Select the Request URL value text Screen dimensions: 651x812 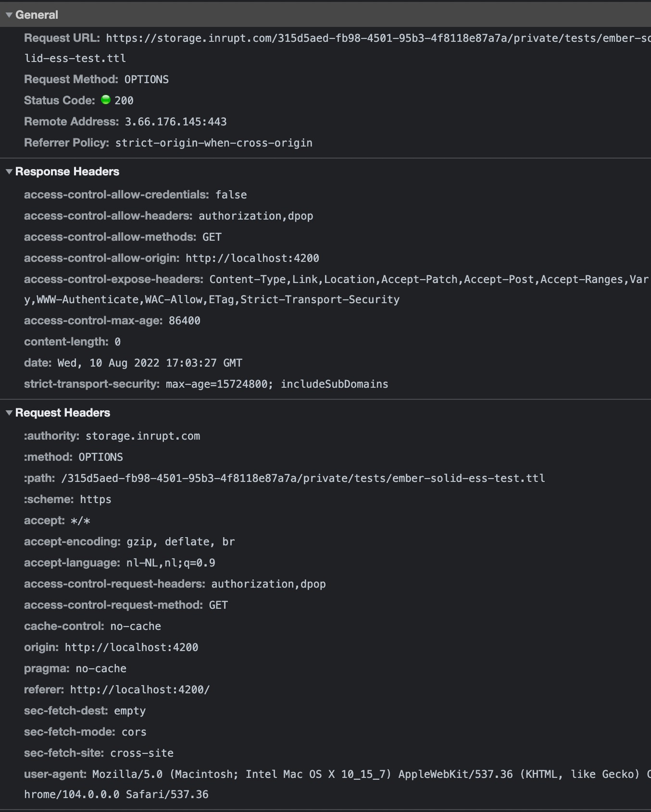(x=338, y=48)
